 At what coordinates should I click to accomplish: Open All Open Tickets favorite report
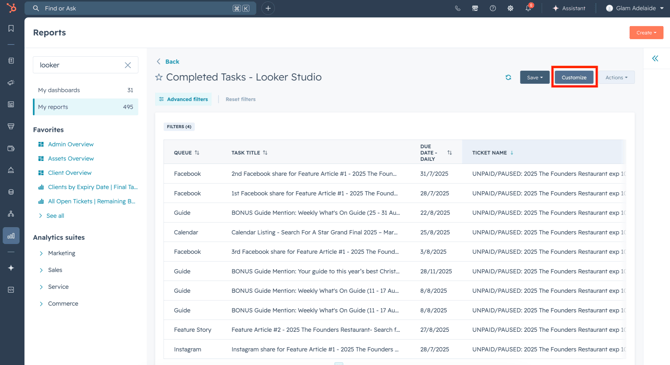[91, 201]
